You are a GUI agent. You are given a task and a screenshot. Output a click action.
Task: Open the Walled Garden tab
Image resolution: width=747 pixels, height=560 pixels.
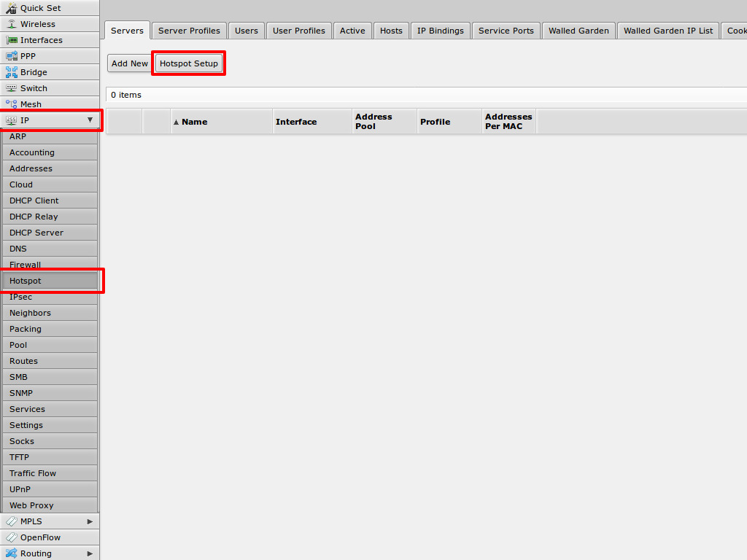point(578,31)
